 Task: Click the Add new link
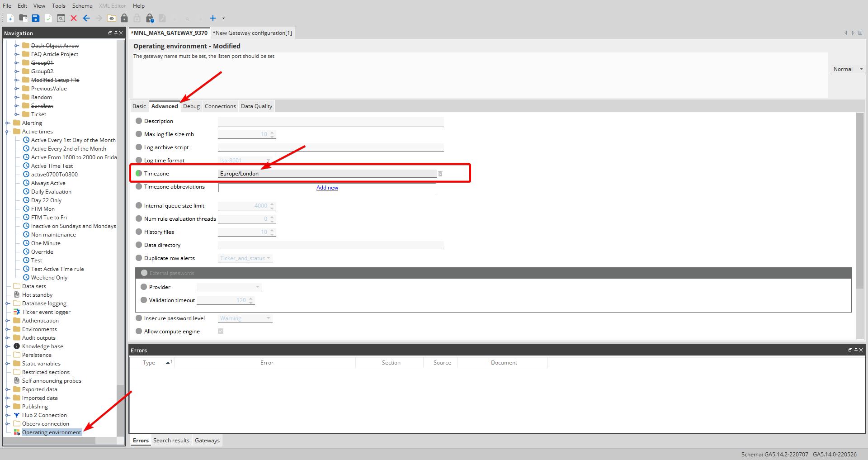(327, 188)
